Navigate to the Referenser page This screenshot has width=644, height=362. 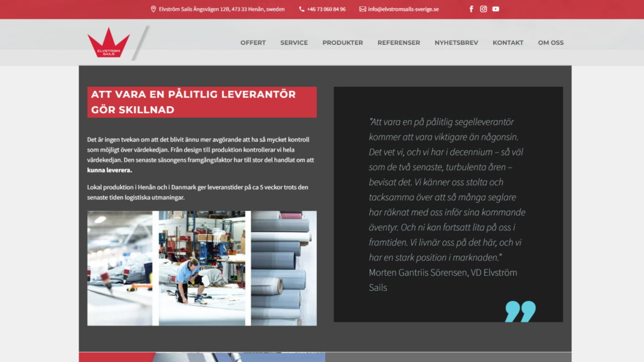[x=399, y=43]
